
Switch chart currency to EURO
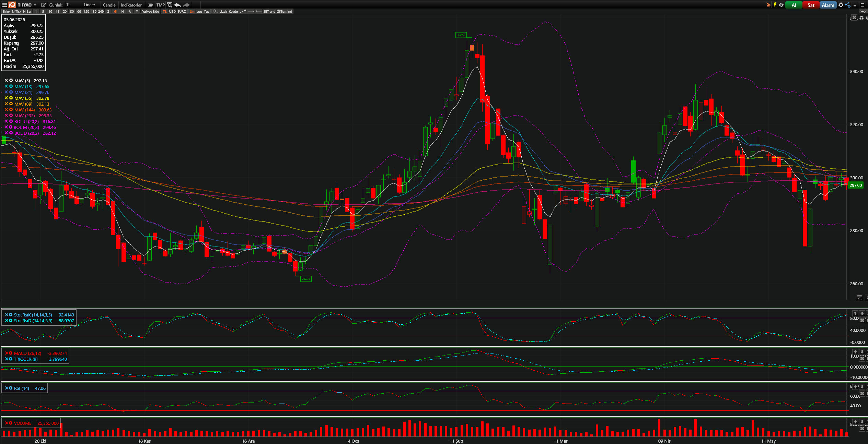pos(182,11)
